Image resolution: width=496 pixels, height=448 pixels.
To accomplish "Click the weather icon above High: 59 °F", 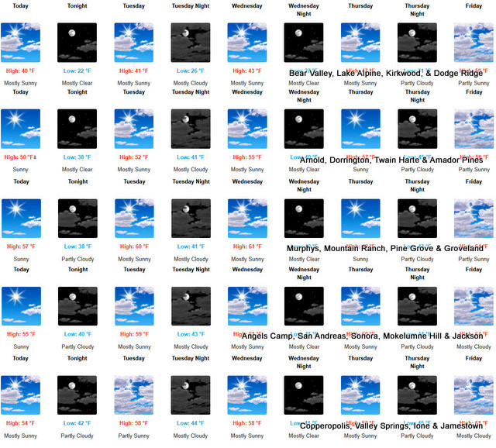I will (x=134, y=306).
